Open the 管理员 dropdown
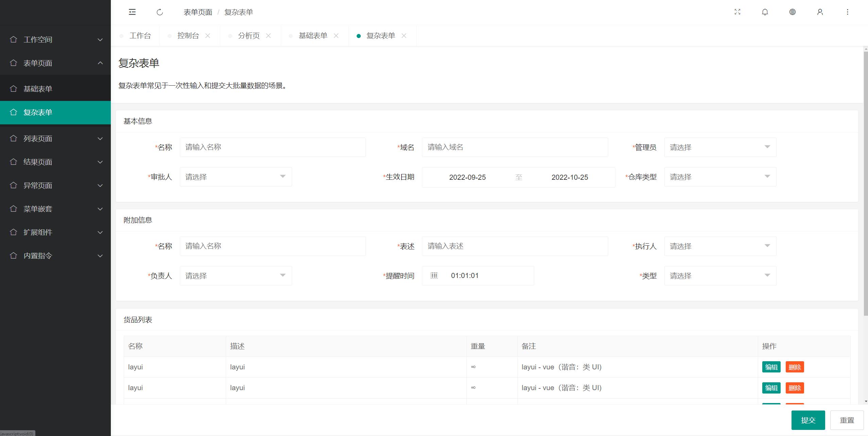Screen dimensions: 868x436 click(720, 147)
